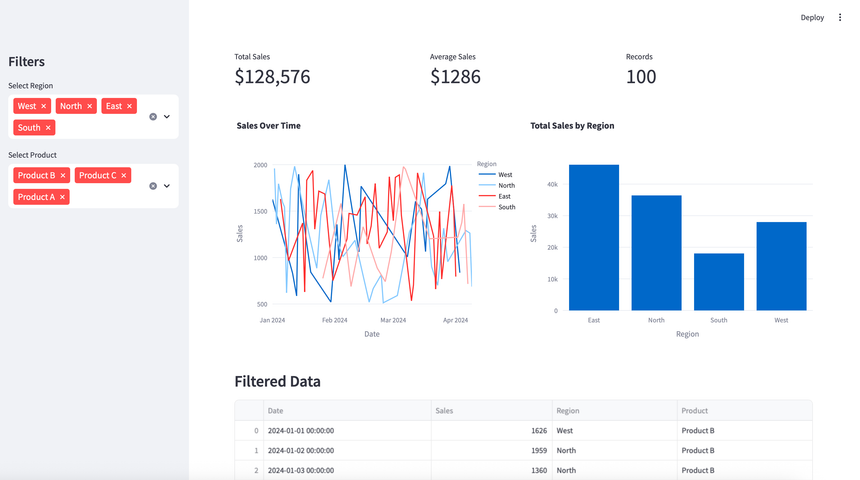Screen dimensions: 860x480
Task: Toggle North series in chart legend
Action: tap(506, 186)
